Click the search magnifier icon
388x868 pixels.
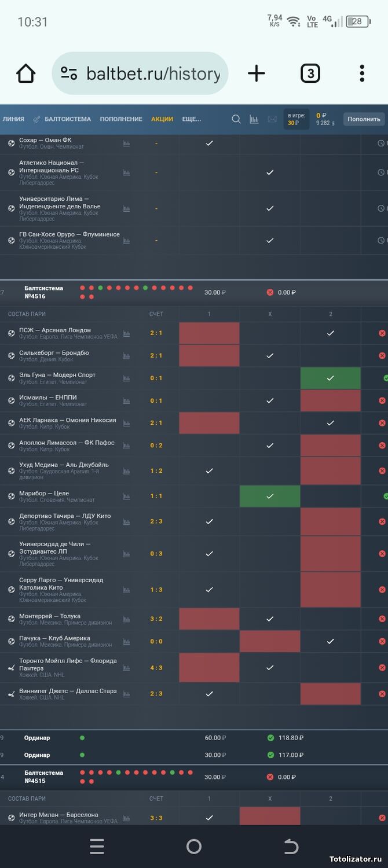coord(236,119)
